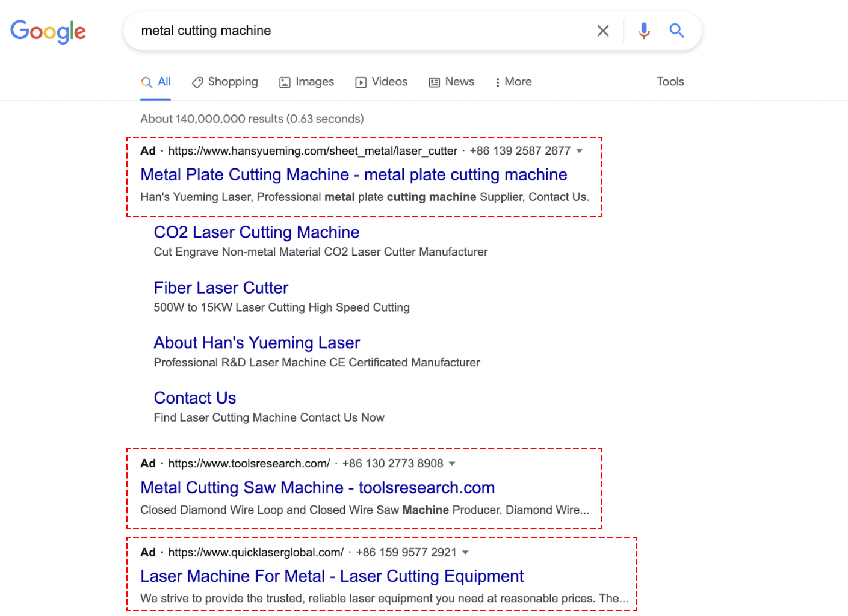Start voice search with the microphone icon
848x616 pixels.
pos(644,31)
